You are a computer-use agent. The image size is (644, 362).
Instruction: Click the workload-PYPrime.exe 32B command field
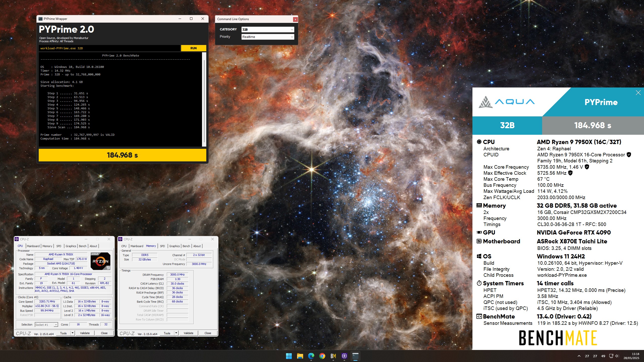[109, 48]
